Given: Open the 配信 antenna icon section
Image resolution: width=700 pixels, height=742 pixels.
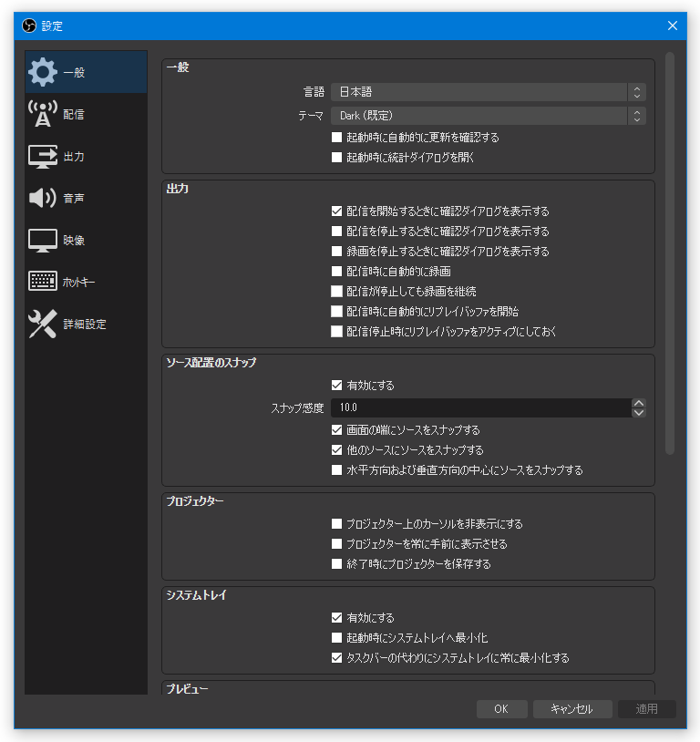Looking at the screenshot, I should (43, 114).
